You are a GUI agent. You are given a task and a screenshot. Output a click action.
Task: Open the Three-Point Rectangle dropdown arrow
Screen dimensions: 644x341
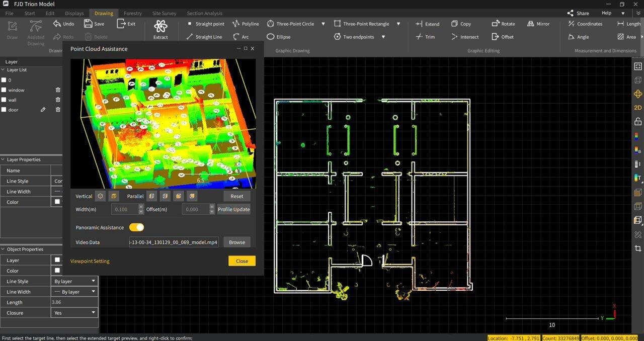point(398,24)
